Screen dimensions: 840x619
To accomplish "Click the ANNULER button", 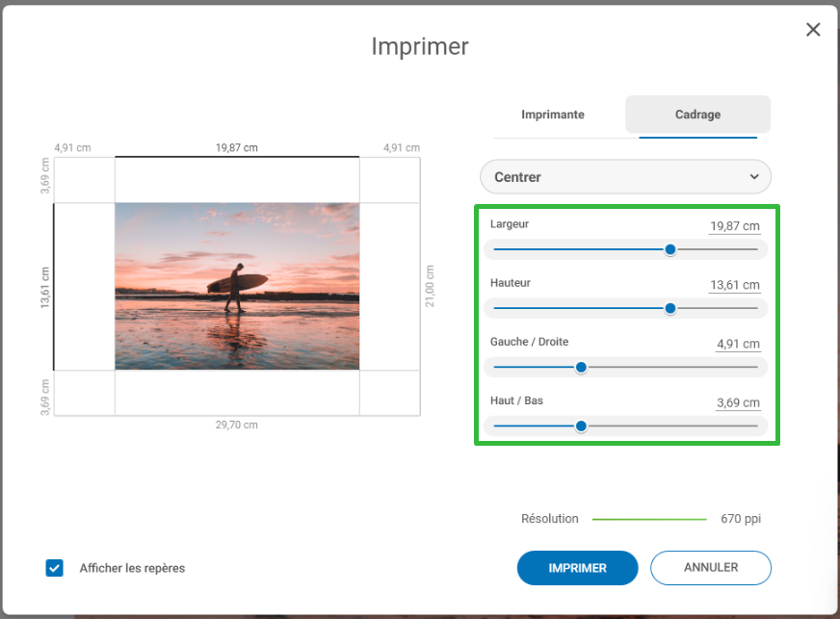I will (x=710, y=568).
